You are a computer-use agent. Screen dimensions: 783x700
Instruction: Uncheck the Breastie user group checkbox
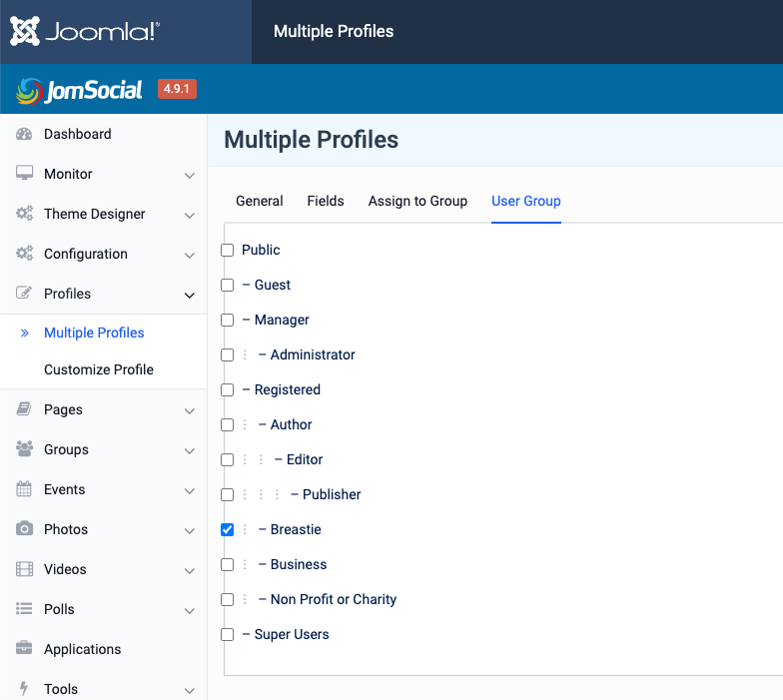tap(228, 529)
